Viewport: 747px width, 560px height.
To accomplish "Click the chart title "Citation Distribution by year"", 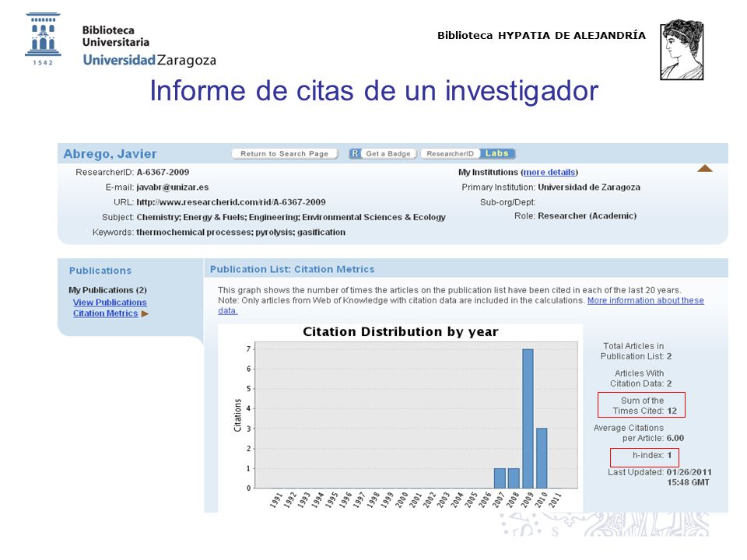I will click(401, 331).
